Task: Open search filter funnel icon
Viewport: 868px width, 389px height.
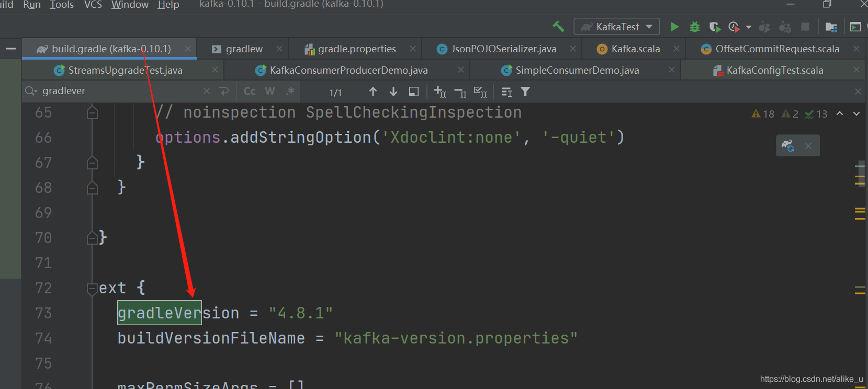Action: click(525, 91)
